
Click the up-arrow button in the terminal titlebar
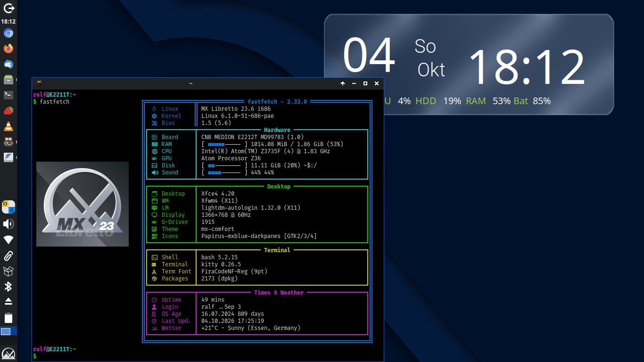(343, 83)
